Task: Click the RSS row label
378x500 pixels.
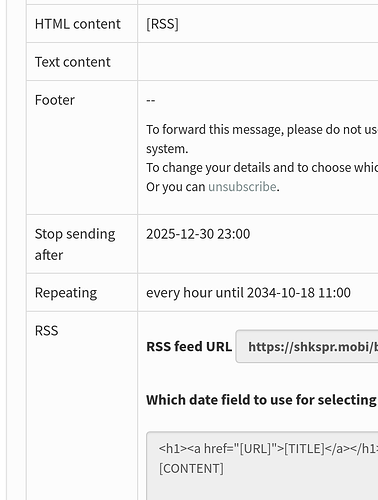Action: [x=46, y=331]
